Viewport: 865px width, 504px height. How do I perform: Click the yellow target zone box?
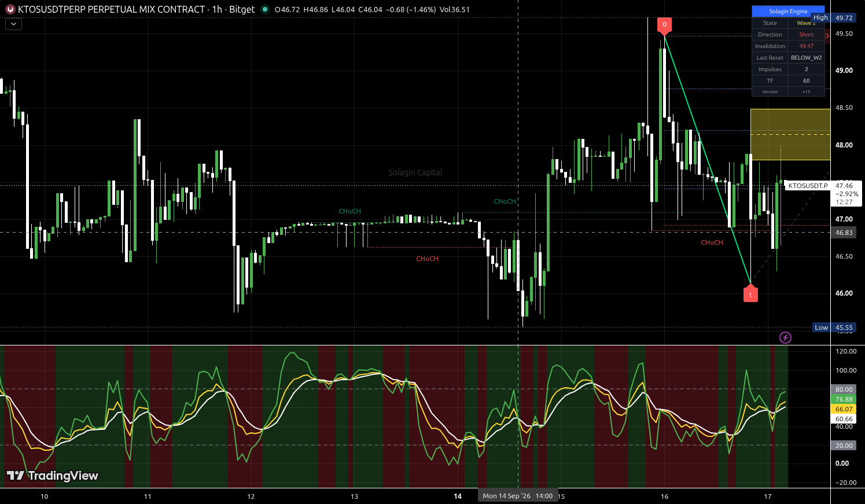[790, 134]
